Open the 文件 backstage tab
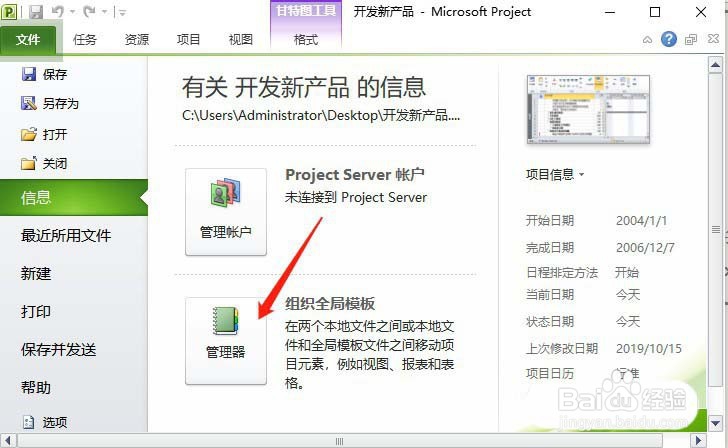728x448 pixels. (x=28, y=40)
